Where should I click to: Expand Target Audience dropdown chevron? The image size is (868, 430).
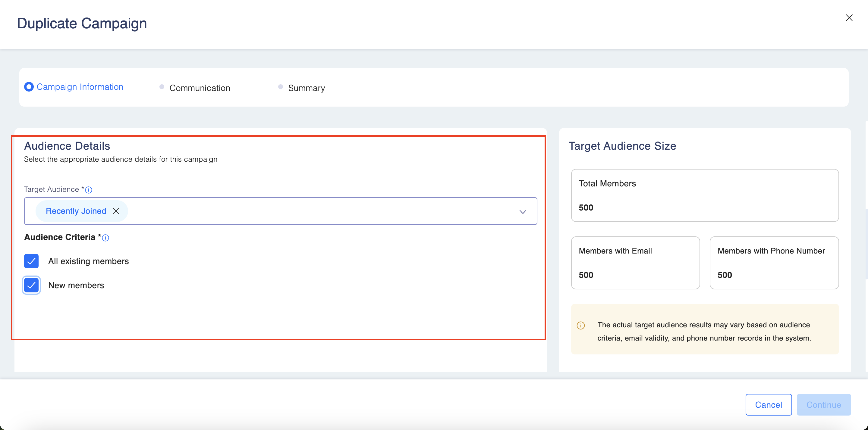[x=522, y=212]
